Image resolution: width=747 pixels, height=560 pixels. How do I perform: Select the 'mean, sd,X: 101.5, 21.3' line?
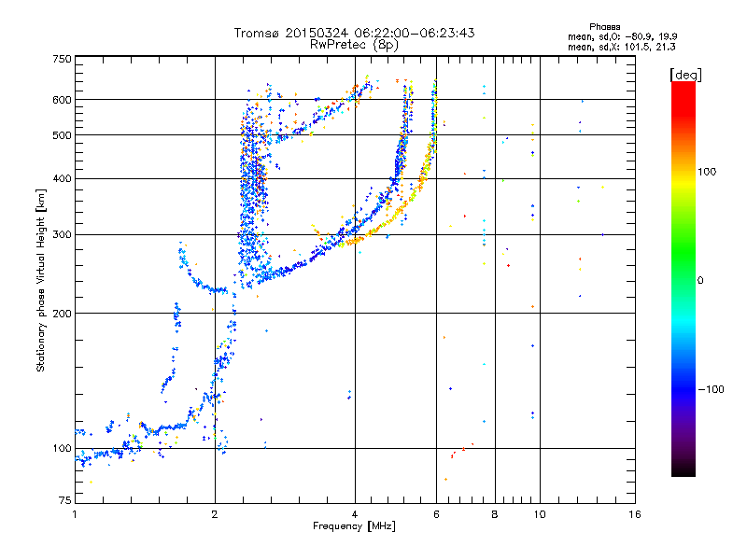(621, 48)
